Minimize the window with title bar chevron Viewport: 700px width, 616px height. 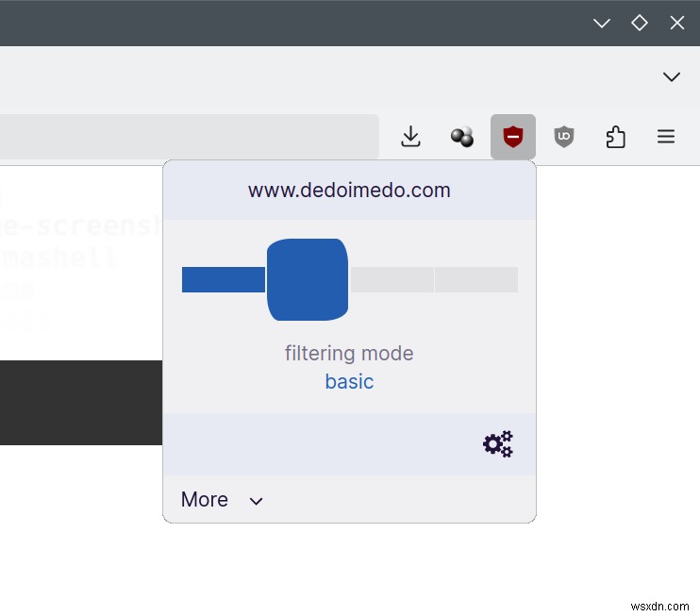click(x=601, y=23)
